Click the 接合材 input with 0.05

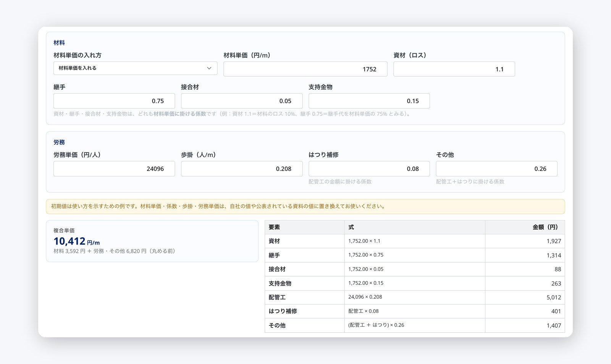pos(242,101)
